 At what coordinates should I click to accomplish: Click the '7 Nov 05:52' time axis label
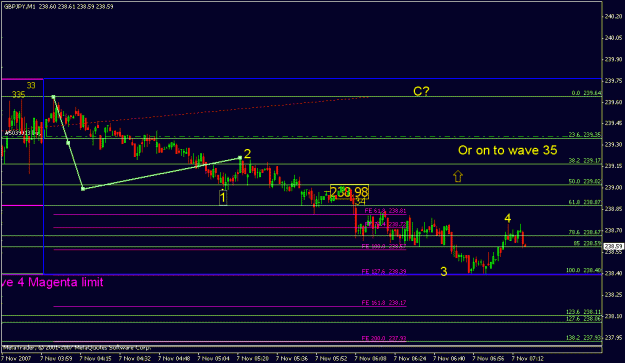[331, 358]
